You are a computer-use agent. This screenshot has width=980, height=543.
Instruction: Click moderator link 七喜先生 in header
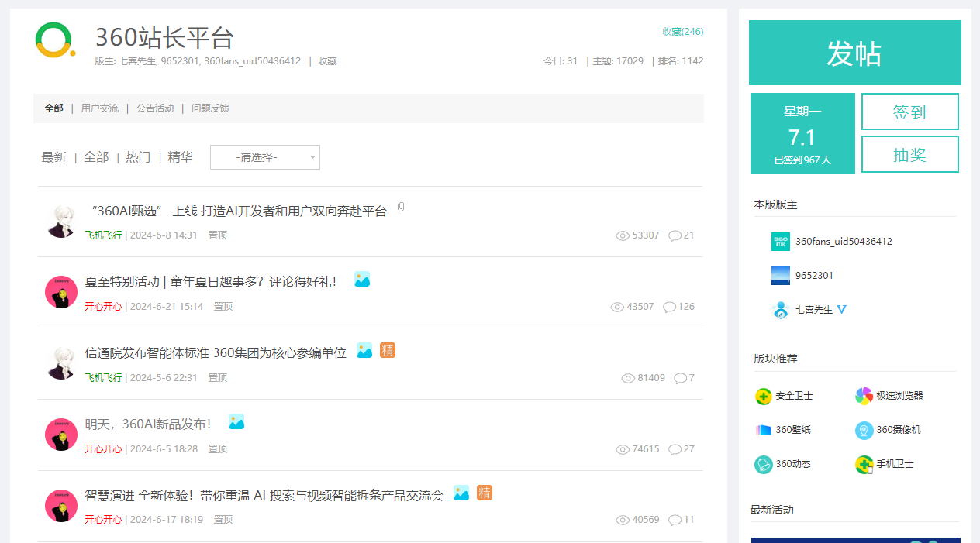coord(136,61)
